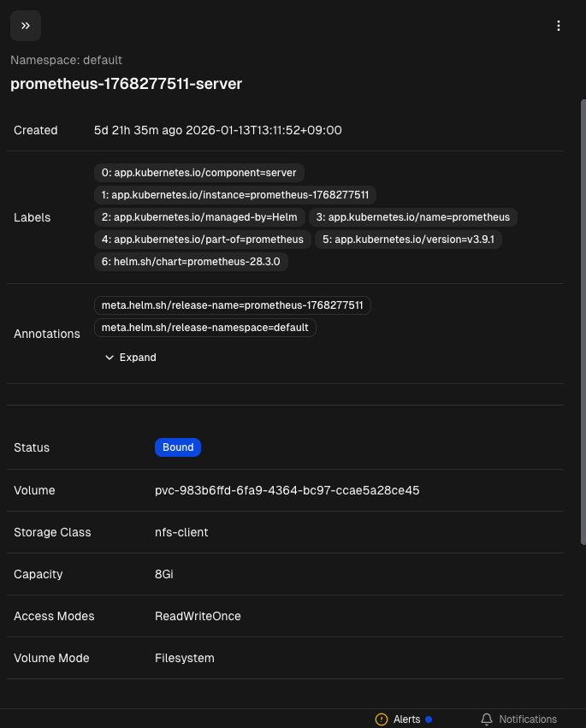Select label app.kubernetes.io/component=server
The width and height of the screenshot is (586, 728).
point(199,173)
